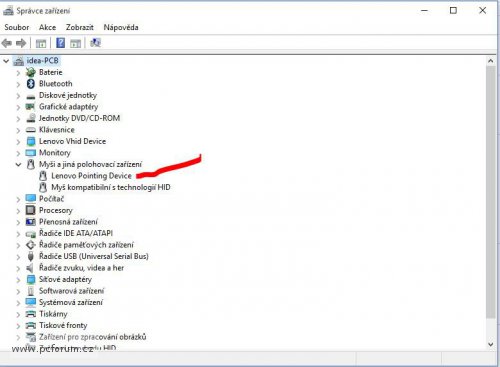Click the Grafické adaptéry card icon
500x367 pixels.
[31, 107]
